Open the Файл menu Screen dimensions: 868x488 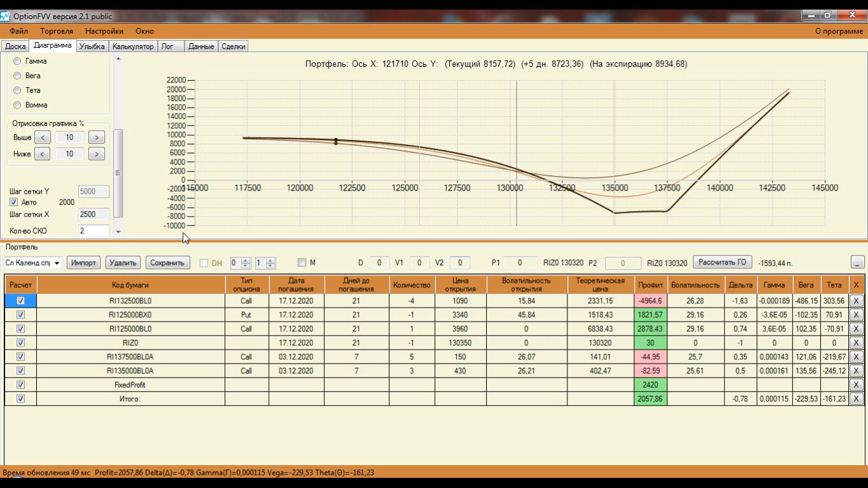click(19, 31)
